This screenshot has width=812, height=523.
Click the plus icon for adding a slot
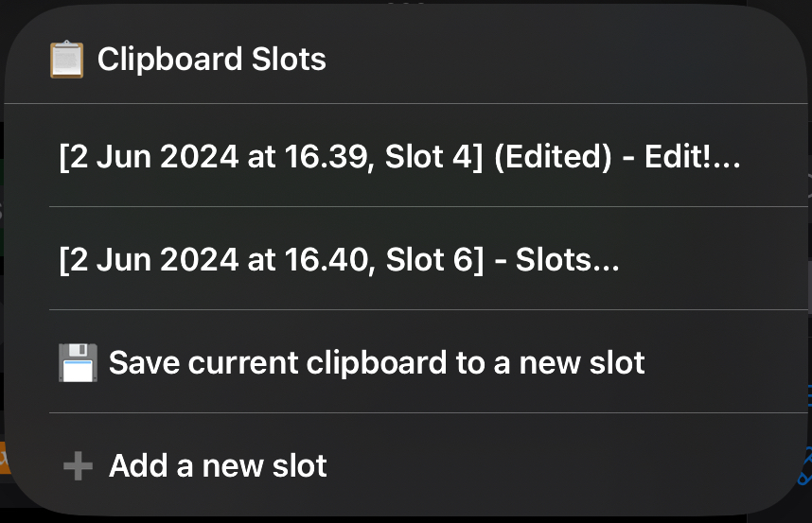78,465
